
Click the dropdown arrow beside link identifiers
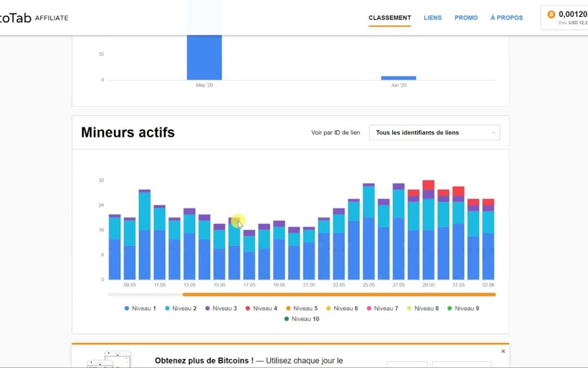click(493, 132)
